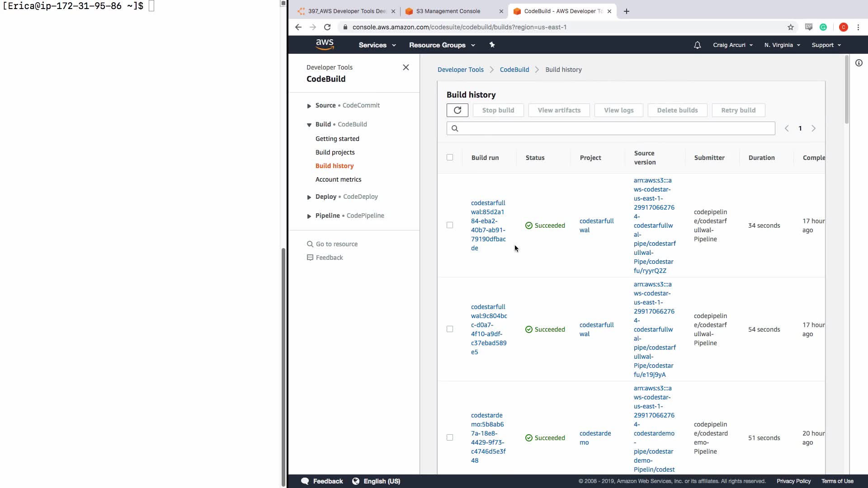Viewport: 868px width, 488px height.
Task: Select the checkbox for build codestarfullwal:85d2a184
Action: [449, 225]
